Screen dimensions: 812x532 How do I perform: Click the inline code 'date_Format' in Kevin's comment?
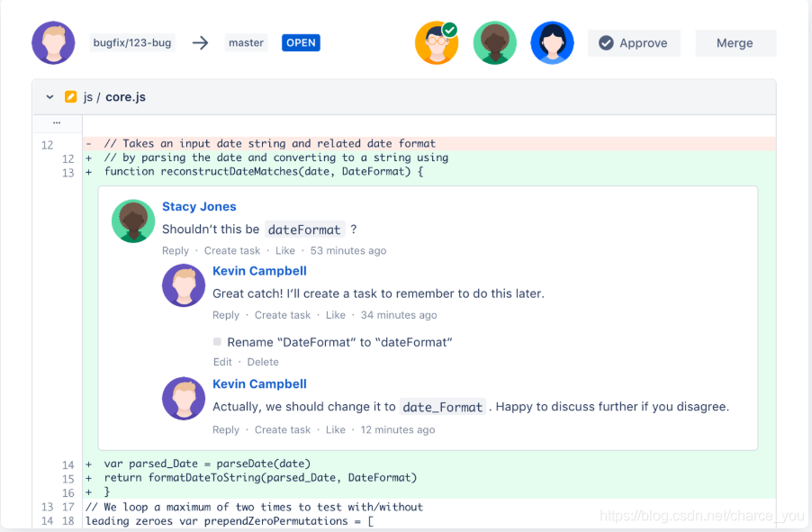[443, 407]
